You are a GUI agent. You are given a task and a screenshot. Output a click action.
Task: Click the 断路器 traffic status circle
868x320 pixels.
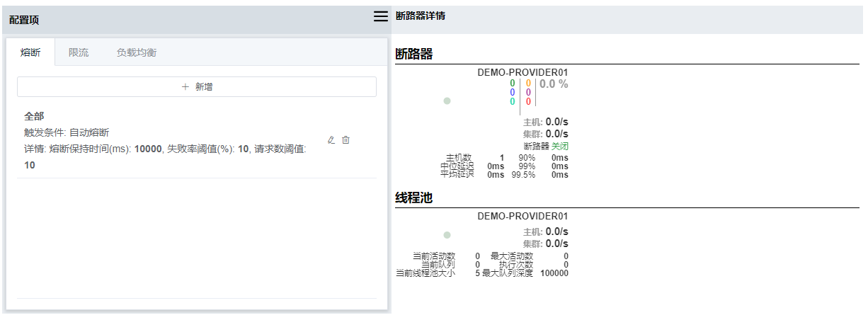click(447, 101)
